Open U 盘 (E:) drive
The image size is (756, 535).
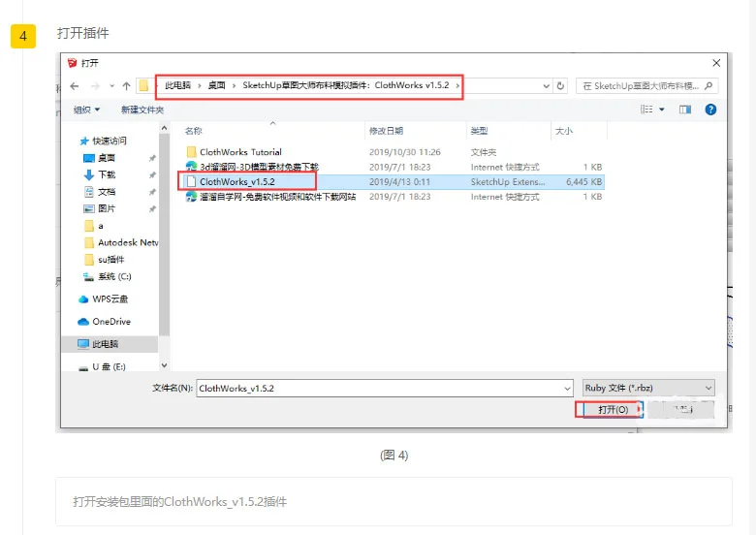coord(109,366)
